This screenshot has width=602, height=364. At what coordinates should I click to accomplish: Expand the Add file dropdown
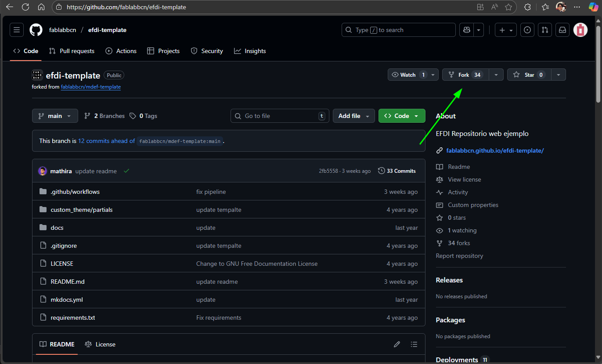coord(353,116)
